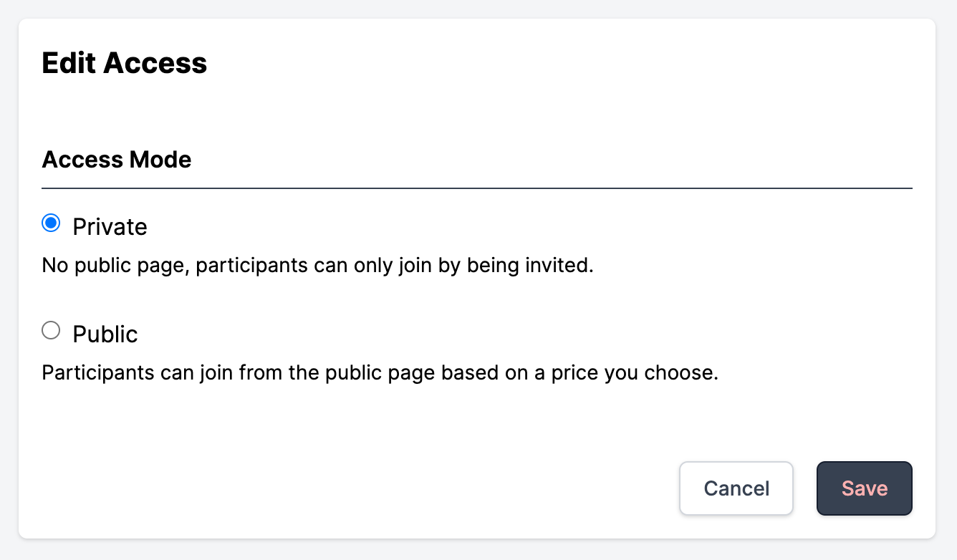Dismiss the dialog via Cancel
This screenshot has height=560, width=957.
click(x=736, y=488)
